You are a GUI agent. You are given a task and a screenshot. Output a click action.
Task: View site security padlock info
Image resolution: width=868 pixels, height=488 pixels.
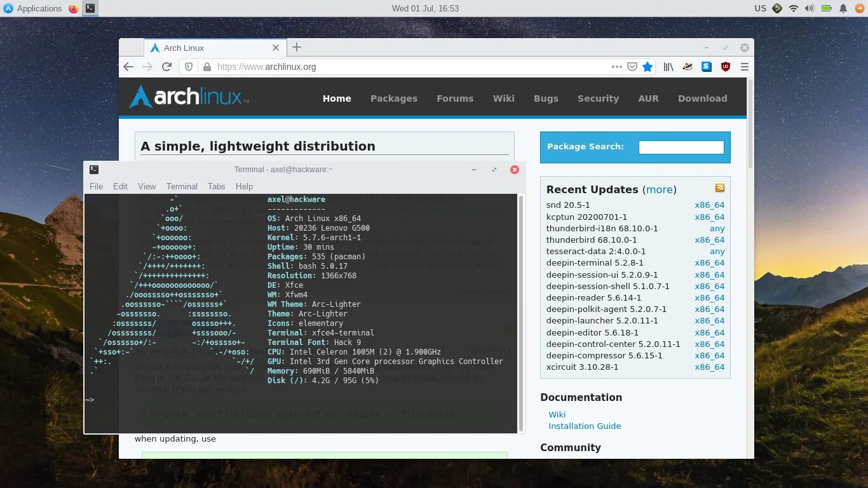[x=207, y=67]
